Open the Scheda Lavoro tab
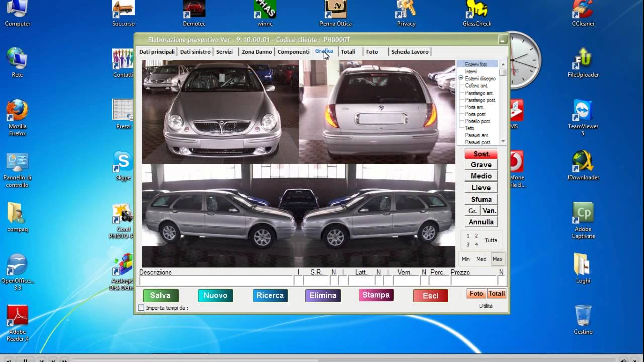644x362 pixels. pyautogui.click(x=410, y=52)
